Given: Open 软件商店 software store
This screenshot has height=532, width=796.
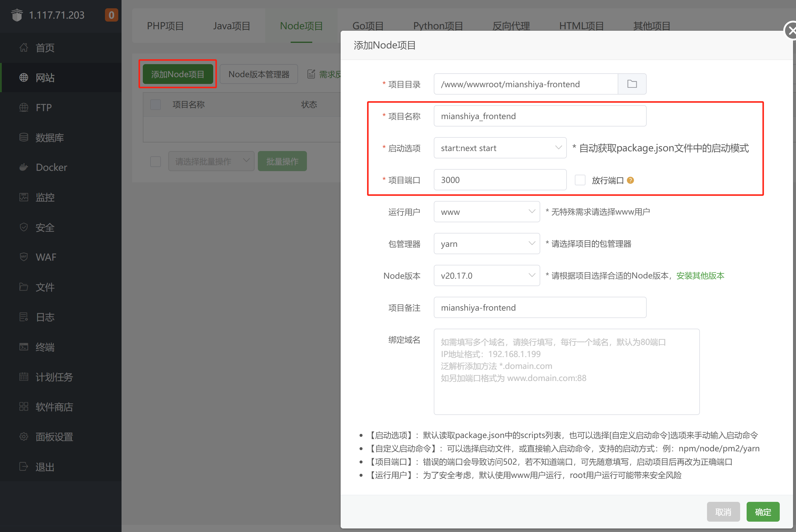Looking at the screenshot, I should click(54, 407).
